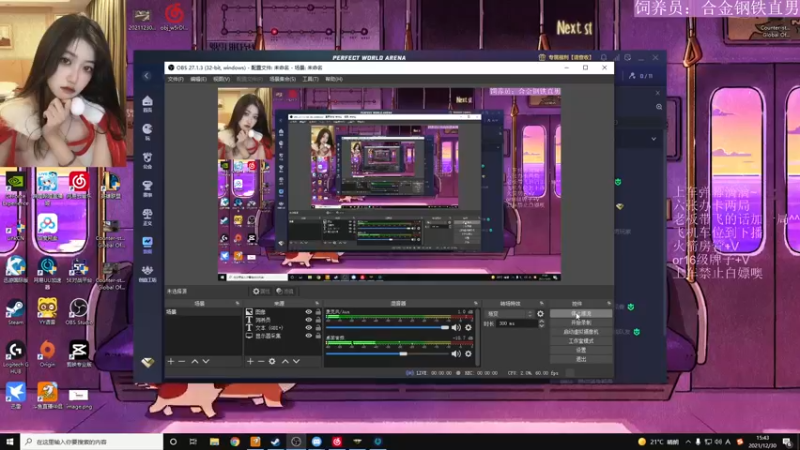Image resolution: width=800 pixels, height=450 pixels.
Task: Open desktop audio channel settings gear
Action: 468,354
